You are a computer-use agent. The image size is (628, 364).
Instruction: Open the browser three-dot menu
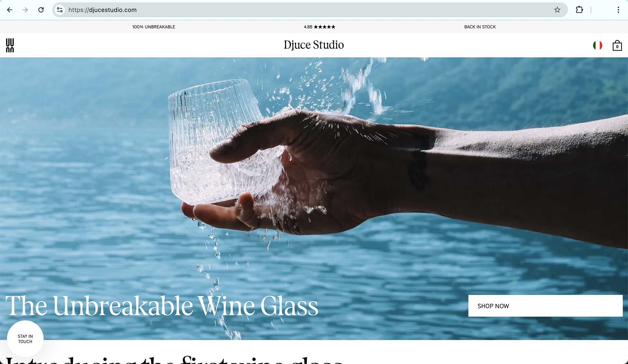click(618, 10)
